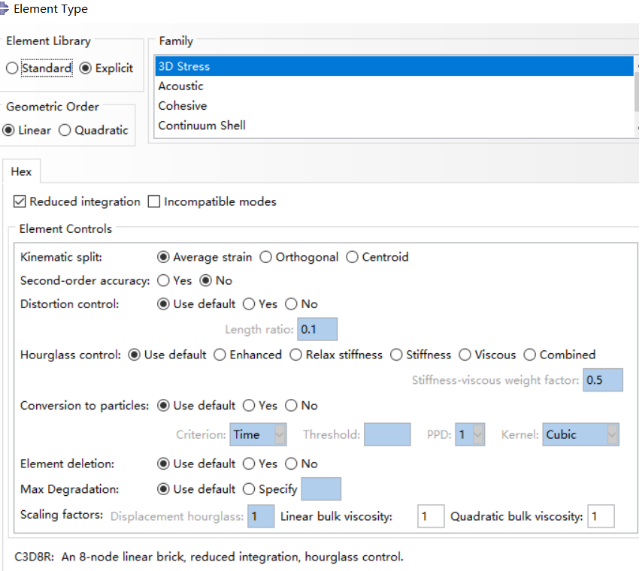The width and height of the screenshot is (640, 571).
Task: Choose Quadratic geometric order
Action: (65, 130)
